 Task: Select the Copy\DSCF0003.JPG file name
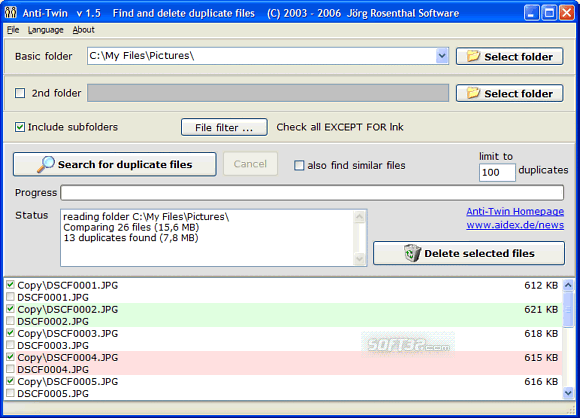pos(68,333)
